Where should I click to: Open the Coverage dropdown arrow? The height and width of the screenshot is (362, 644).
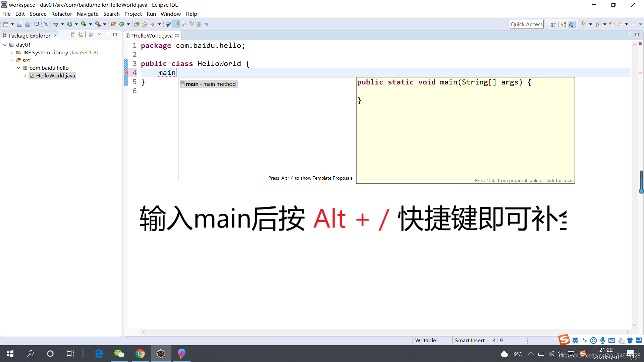coord(91,24)
